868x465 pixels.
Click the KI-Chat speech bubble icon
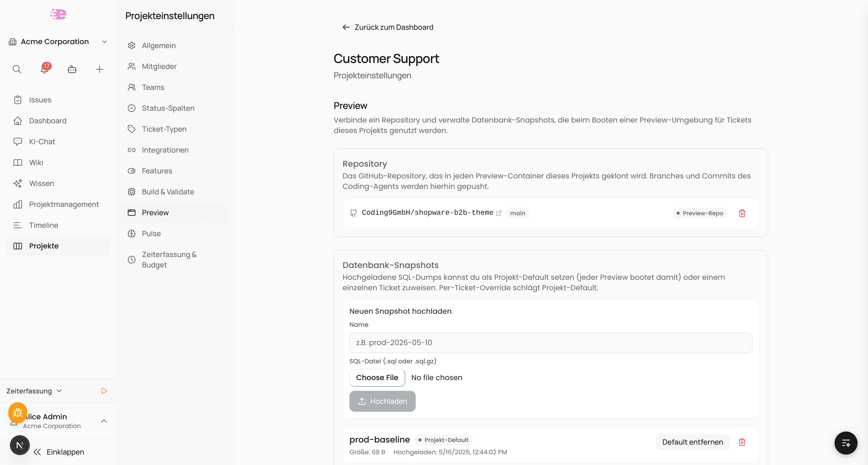pos(18,142)
